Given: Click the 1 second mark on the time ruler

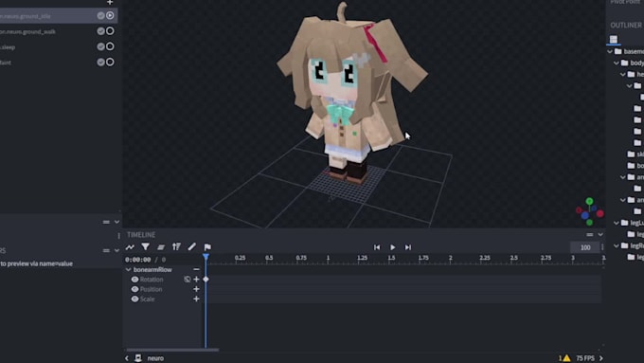Looking at the screenshot, I should (328, 258).
